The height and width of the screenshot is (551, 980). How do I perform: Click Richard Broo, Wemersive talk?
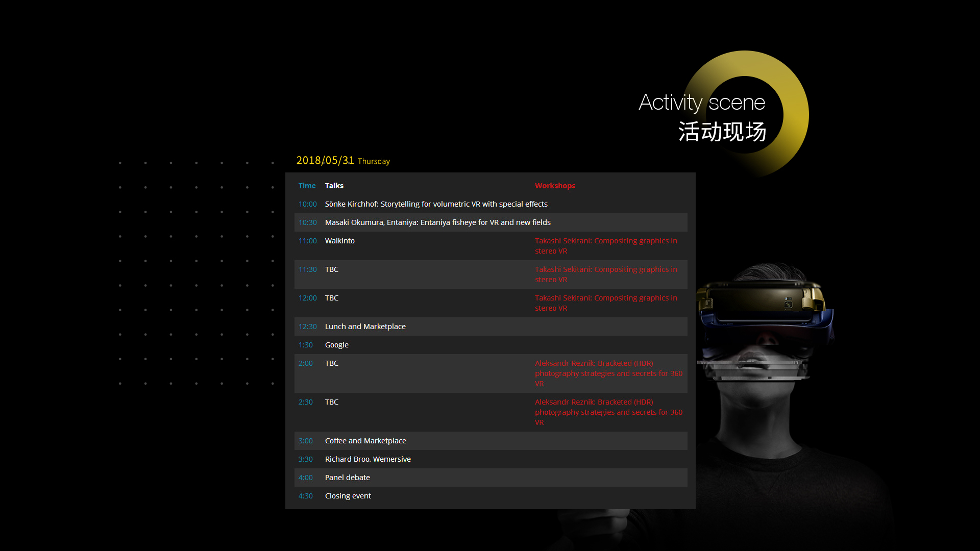(x=368, y=459)
